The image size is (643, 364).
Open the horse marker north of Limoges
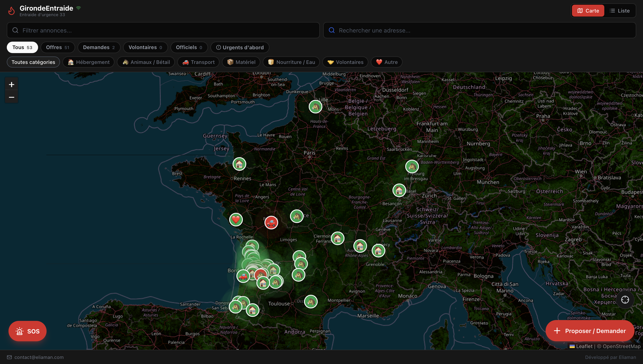297,216
